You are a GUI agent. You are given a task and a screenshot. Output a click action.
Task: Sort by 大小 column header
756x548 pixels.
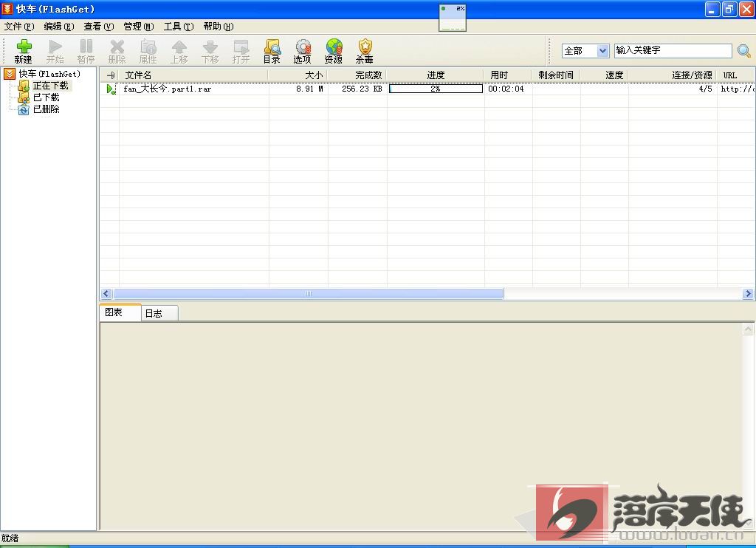point(298,75)
